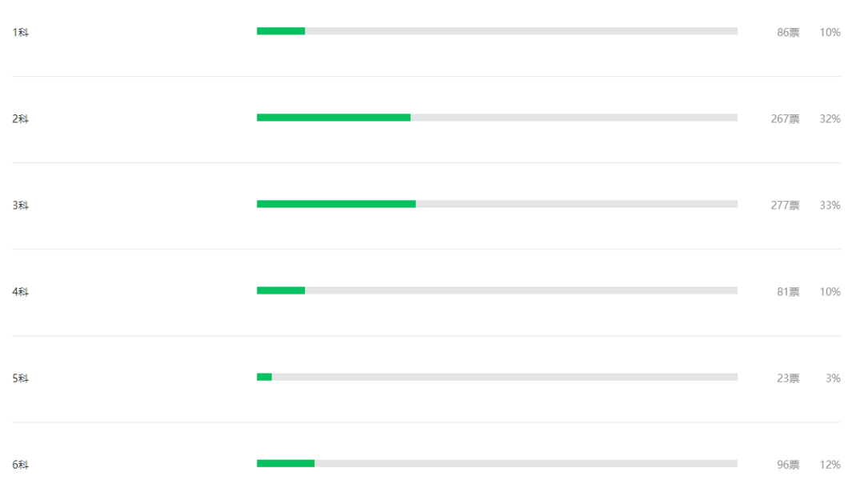Click the 33% percentage value
The width and height of the screenshot is (864, 504).
tap(830, 206)
